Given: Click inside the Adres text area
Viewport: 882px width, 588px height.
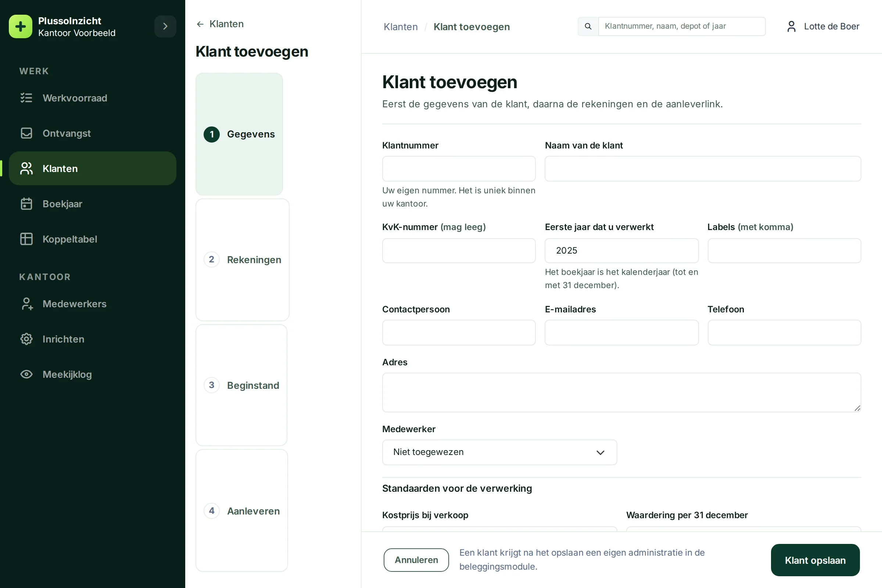Looking at the screenshot, I should 621,392.
